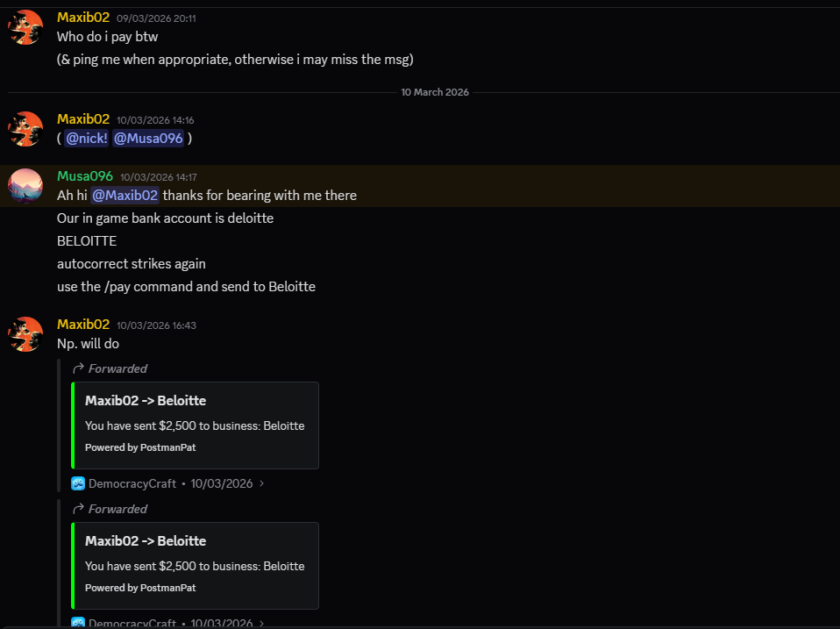This screenshot has height=629, width=840.
Task: Click Maxib02's avatar next to "Np. will do"
Action: pos(25,334)
